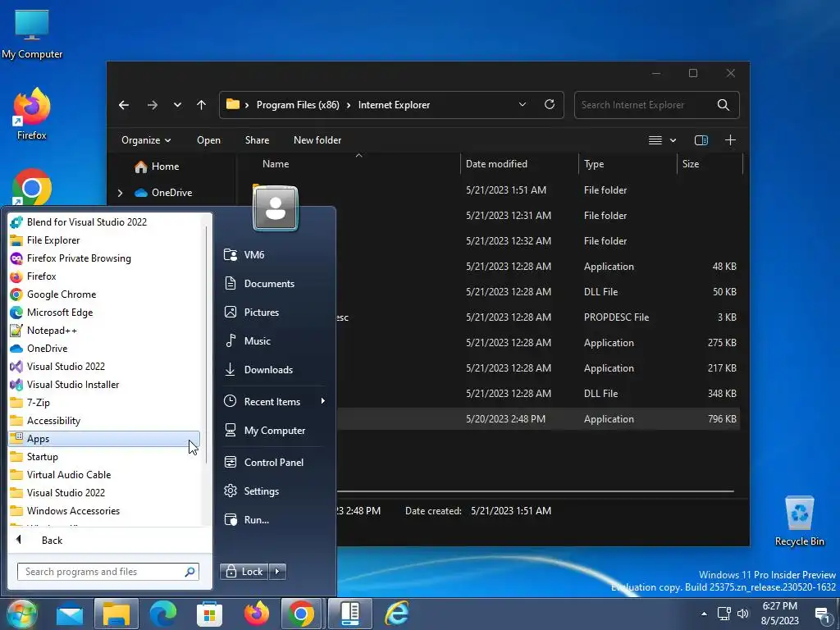Go forward in Explorer window
The height and width of the screenshot is (630, 840).
click(152, 105)
